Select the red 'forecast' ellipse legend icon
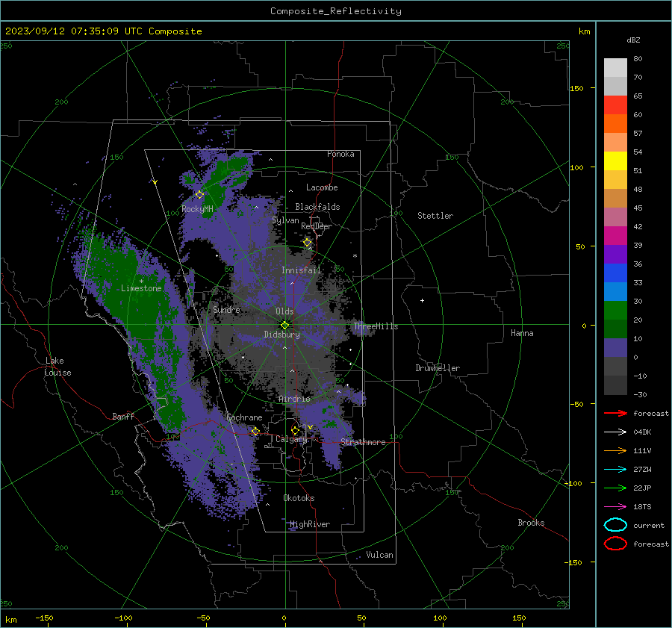 (x=615, y=544)
